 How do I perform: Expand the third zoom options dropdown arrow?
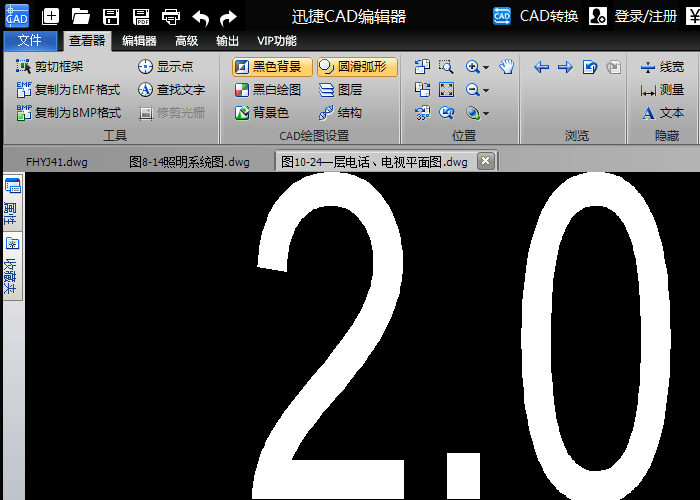click(486, 114)
